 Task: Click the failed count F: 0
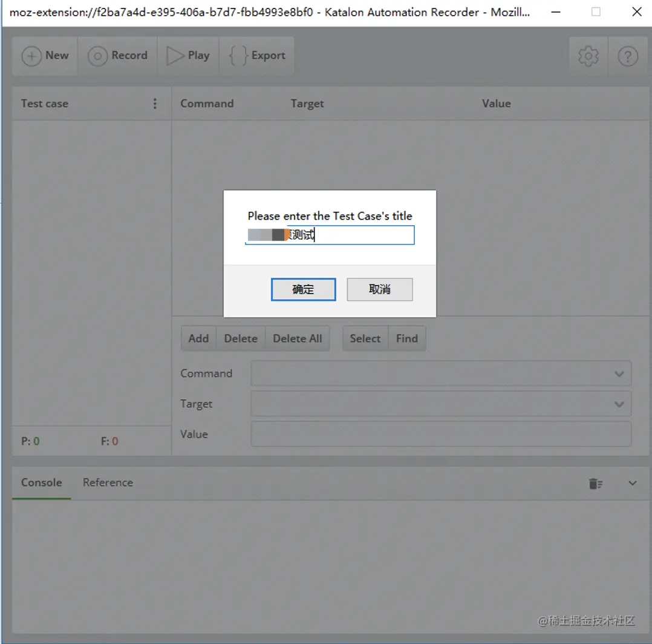pyautogui.click(x=110, y=441)
